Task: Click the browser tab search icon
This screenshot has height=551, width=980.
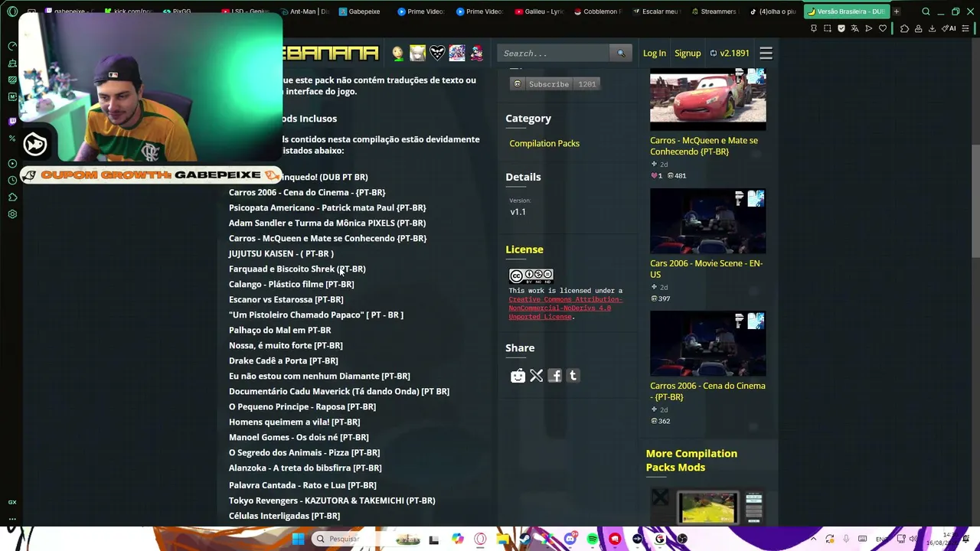Action: click(926, 11)
